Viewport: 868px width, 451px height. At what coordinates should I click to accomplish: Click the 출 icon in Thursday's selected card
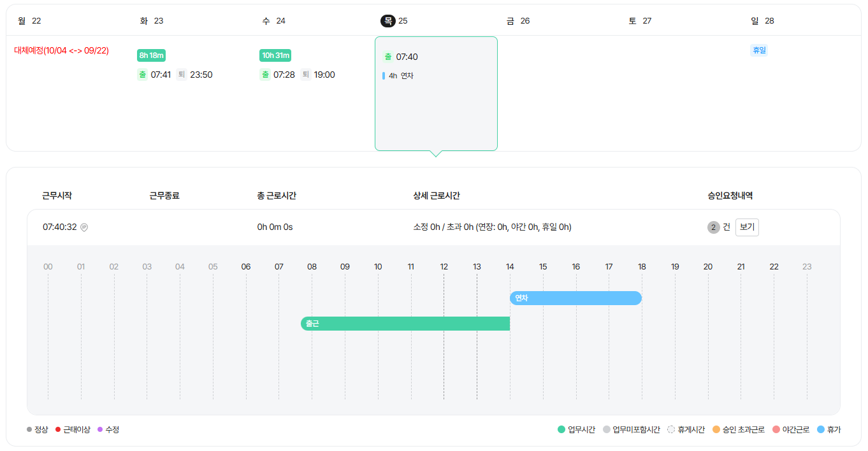(x=387, y=57)
